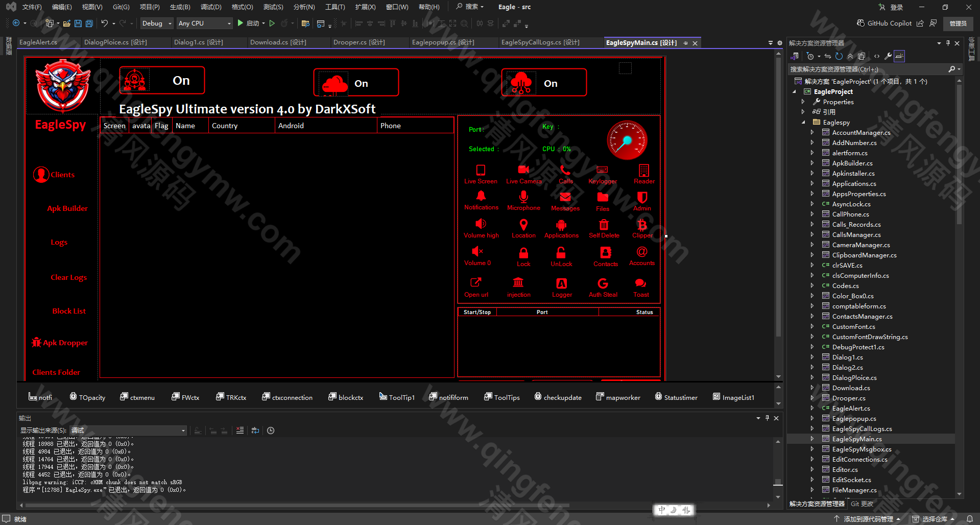Screen dimensions: 980x525
Task: Open the Git(G) menu
Action: tap(121, 7)
